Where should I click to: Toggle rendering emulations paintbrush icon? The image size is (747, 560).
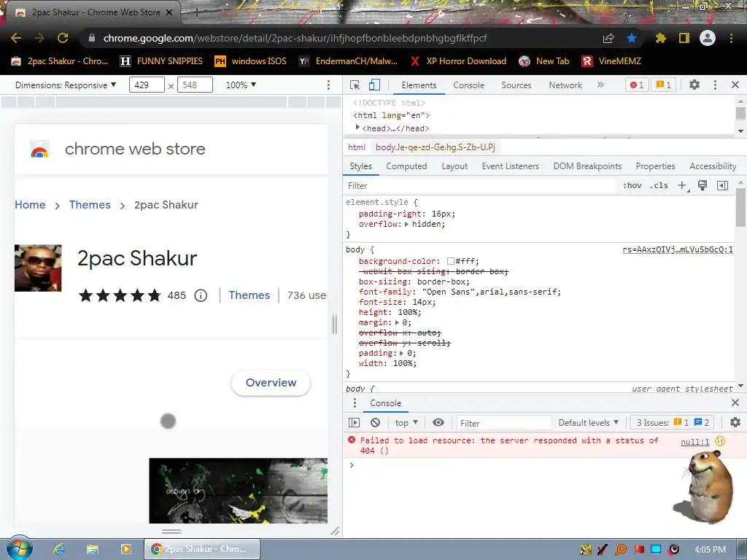703,185
